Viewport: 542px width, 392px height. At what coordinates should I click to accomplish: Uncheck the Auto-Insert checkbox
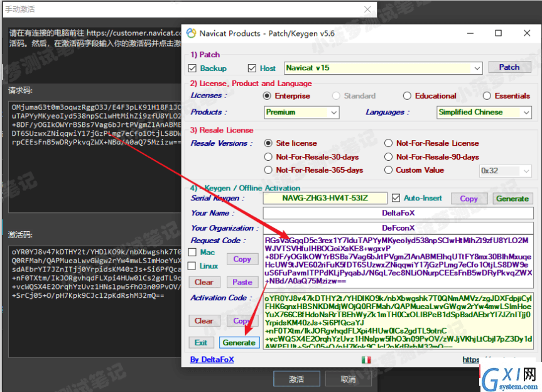click(x=396, y=198)
